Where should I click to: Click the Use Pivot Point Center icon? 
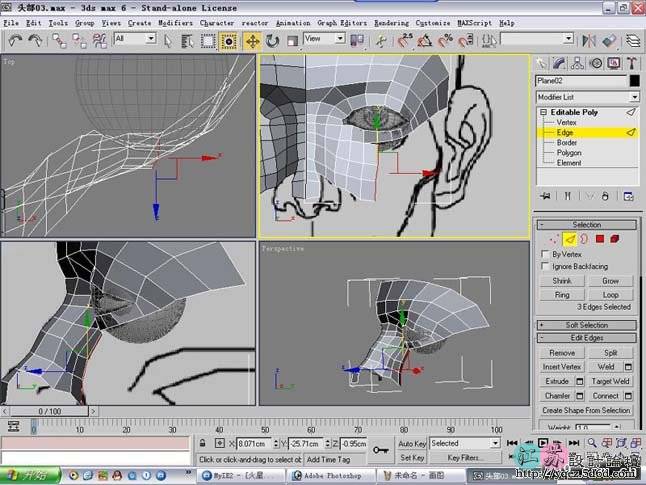357,40
